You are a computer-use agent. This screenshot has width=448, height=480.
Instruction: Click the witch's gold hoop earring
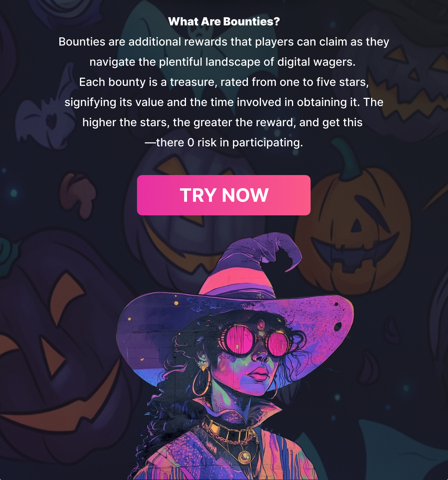pos(201,382)
